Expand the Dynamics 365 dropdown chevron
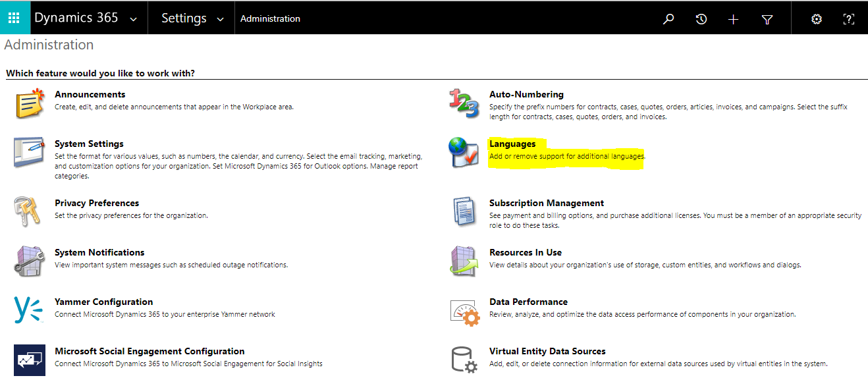This screenshot has width=868, height=380. click(134, 19)
